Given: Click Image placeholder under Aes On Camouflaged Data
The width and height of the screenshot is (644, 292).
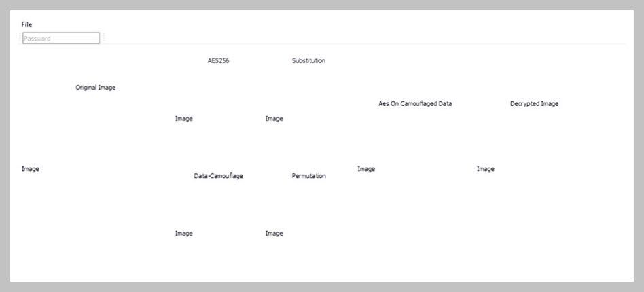Looking at the screenshot, I should point(366,169).
